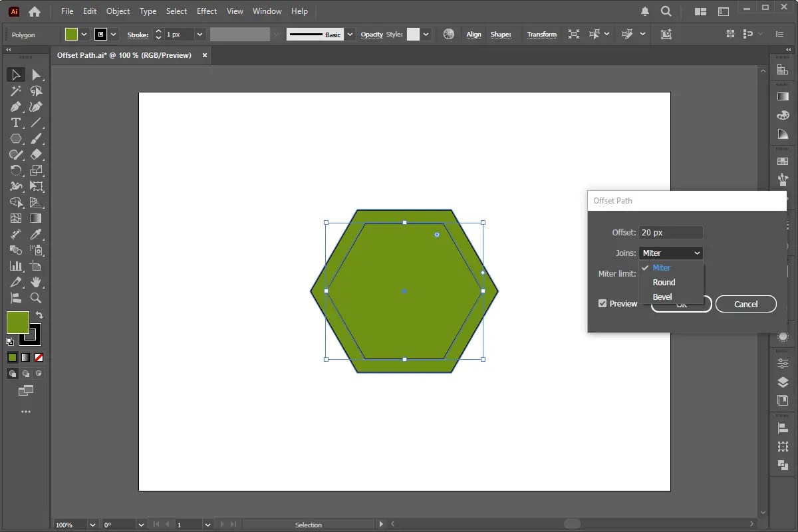Switch to the Offset Path.ai document tab
The height and width of the screenshot is (532, 798).
pos(124,55)
